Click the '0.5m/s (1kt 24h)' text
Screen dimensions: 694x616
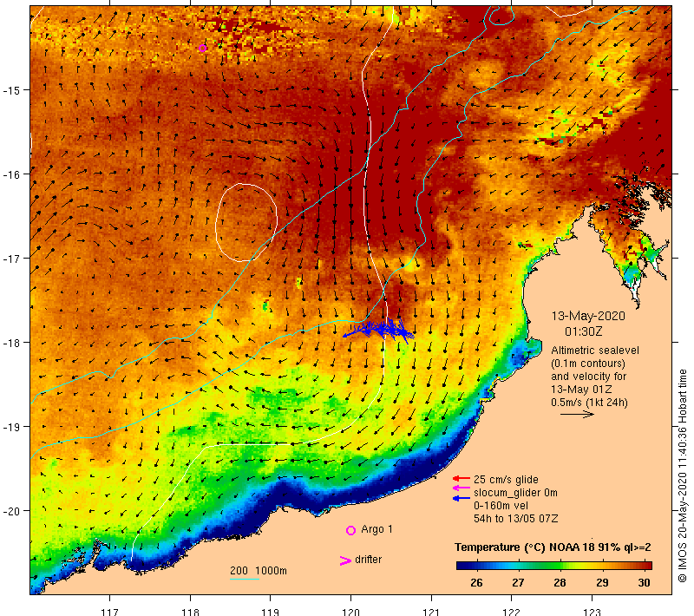[590, 403]
